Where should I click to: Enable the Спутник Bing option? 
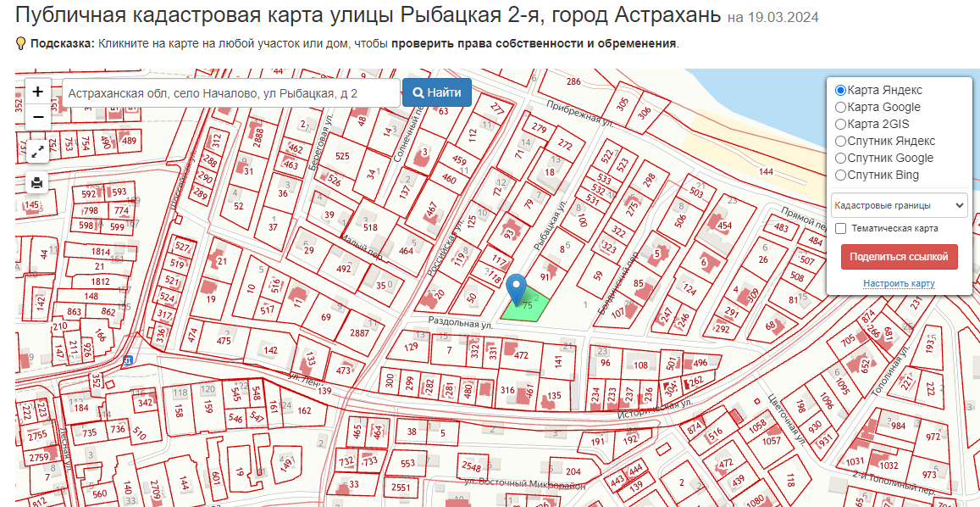[840, 175]
